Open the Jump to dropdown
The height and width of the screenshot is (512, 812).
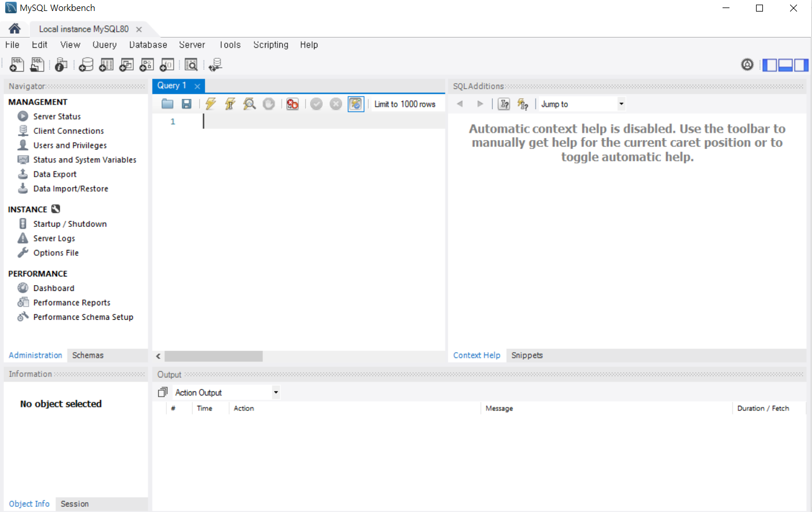pyautogui.click(x=582, y=104)
